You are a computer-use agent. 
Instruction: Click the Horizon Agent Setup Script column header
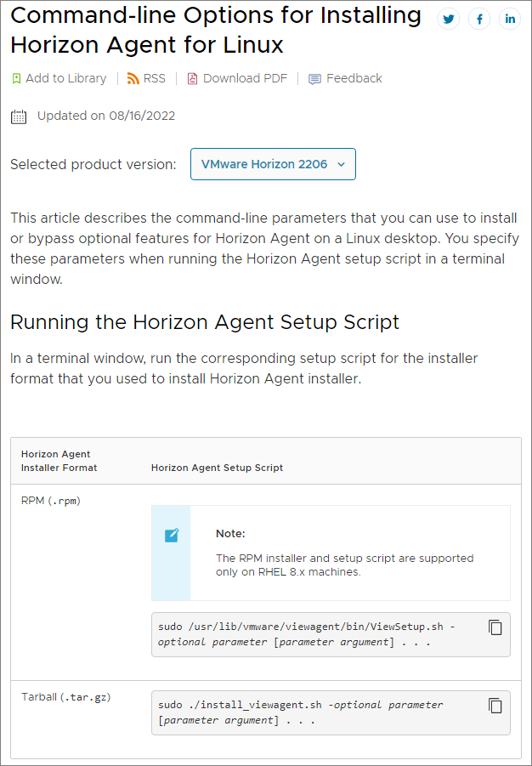coord(217,468)
